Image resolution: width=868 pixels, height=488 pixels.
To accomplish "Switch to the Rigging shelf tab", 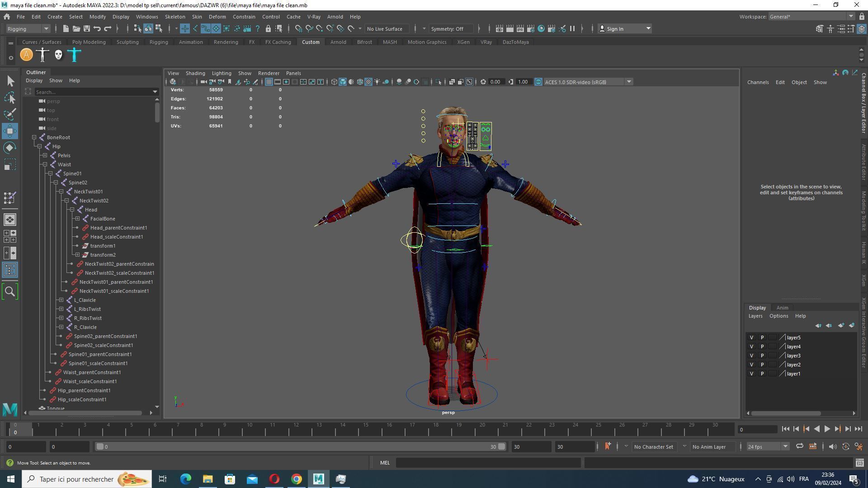I will pos(159,42).
